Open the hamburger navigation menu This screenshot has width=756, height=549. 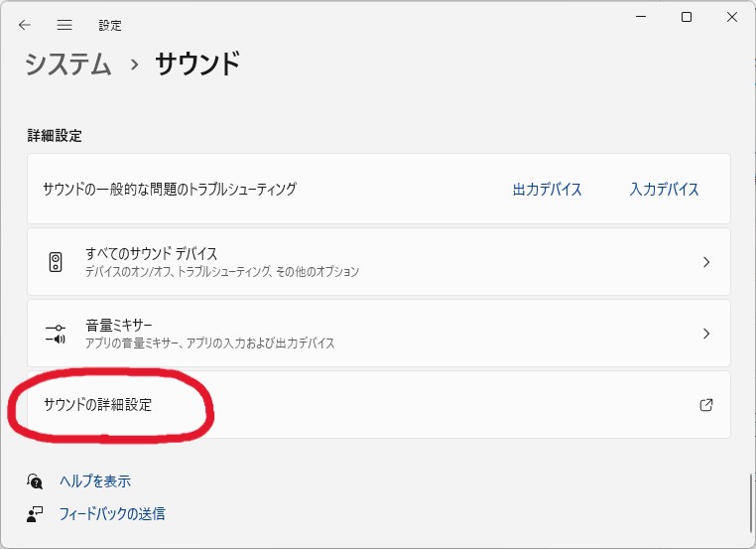(x=64, y=25)
